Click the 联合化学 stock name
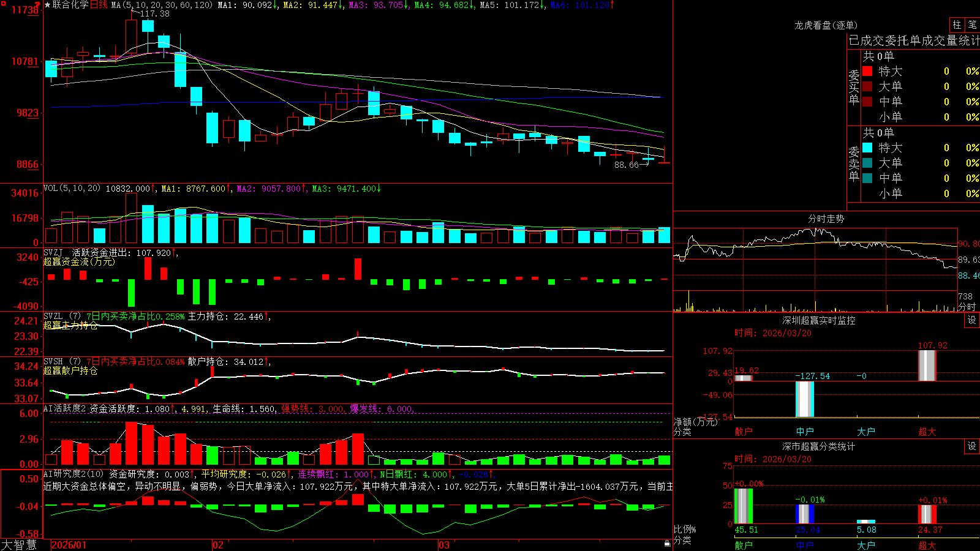 pos(70,5)
